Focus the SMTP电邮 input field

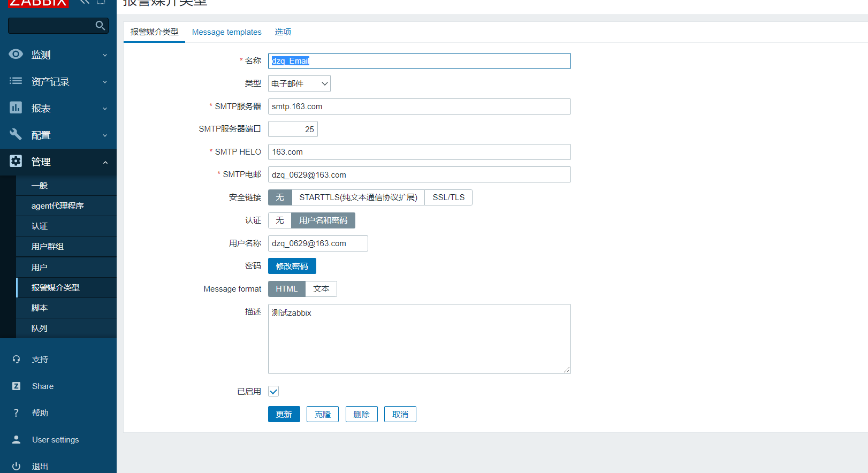pyautogui.click(x=420, y=174)
